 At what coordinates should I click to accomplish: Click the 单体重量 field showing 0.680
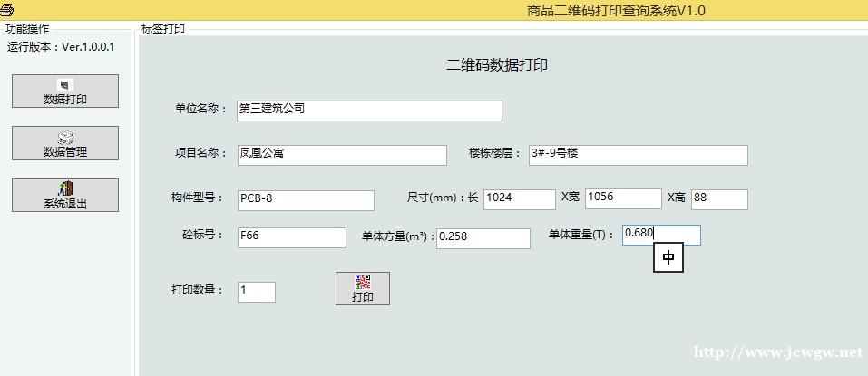pyautogui.click(x=661, y=235)
